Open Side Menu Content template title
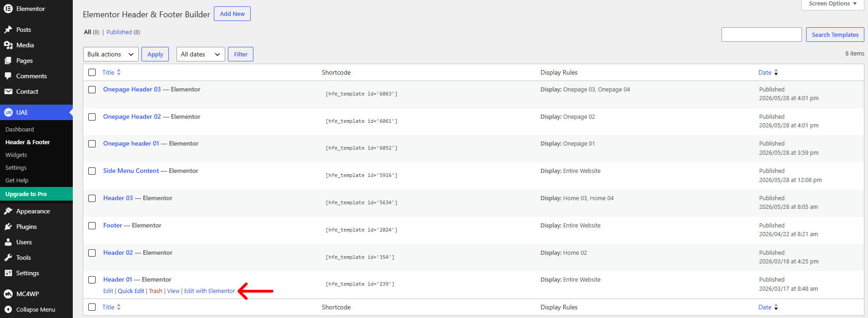Screen dimensions: 868x318 point(131,171)
